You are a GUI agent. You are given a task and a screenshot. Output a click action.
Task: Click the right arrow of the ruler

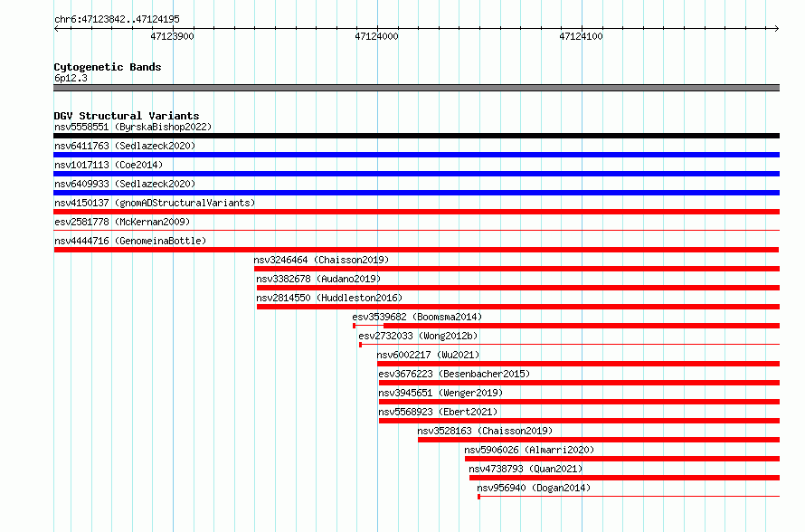coord(777,29)
